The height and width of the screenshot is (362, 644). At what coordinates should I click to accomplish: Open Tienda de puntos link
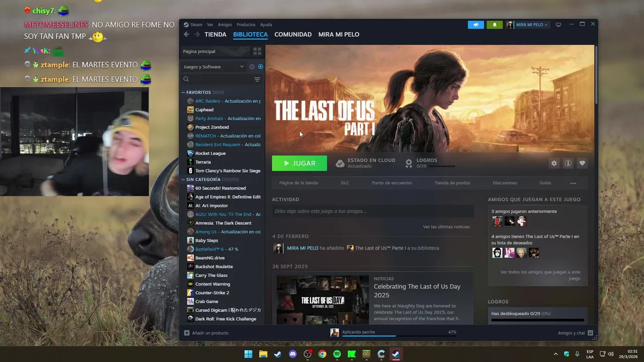click(452, 183)
